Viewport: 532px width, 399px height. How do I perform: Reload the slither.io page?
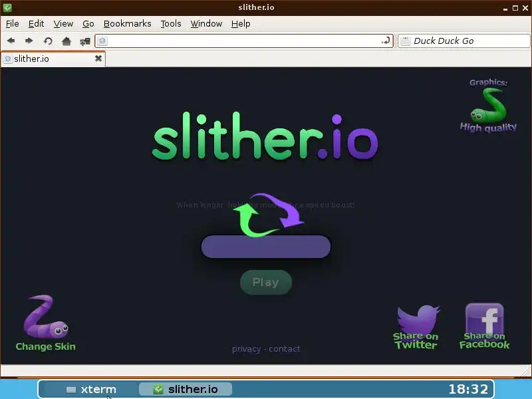click(48, 41)
